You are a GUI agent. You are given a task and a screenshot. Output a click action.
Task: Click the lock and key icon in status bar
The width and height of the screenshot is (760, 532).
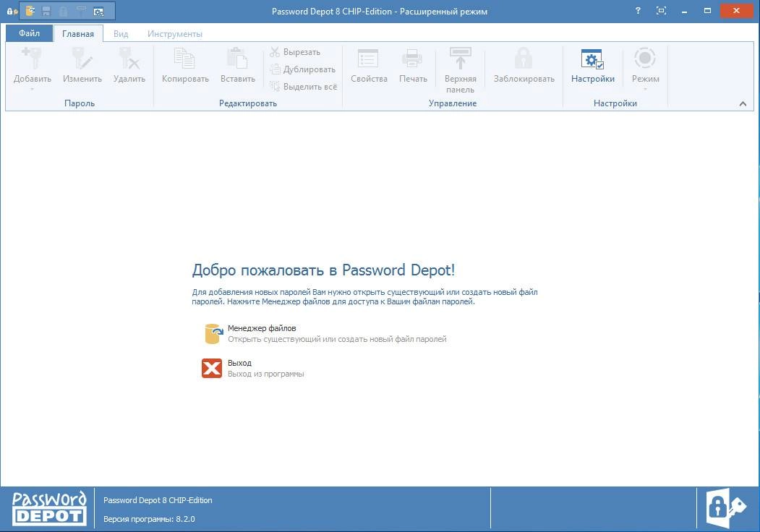725,508
